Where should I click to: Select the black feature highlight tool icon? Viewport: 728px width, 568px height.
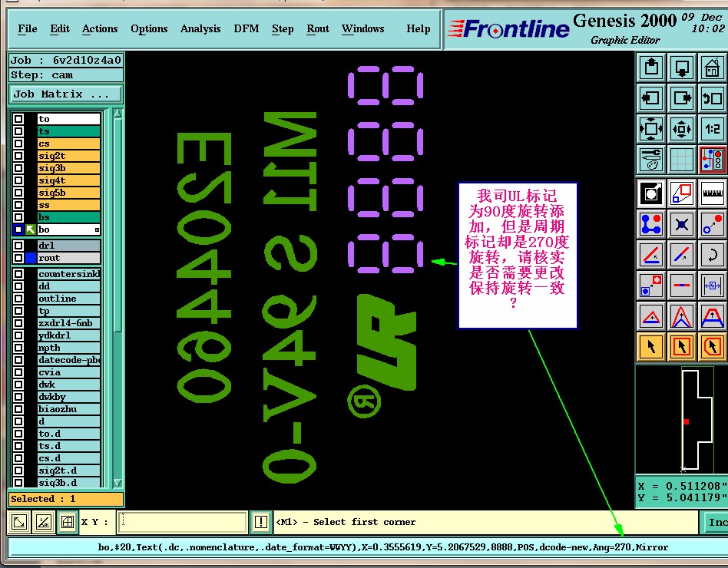click(x=651, y=193)
